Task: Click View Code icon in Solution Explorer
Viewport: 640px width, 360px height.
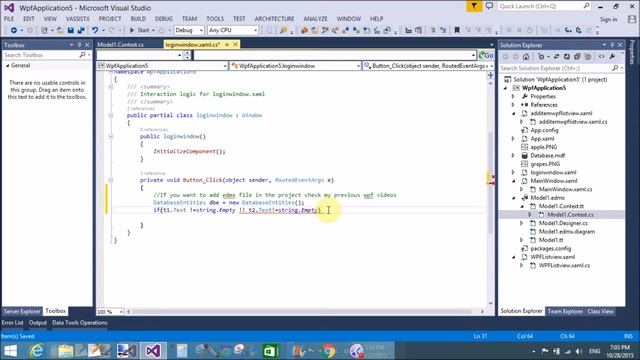Action: tap(602, 57)
